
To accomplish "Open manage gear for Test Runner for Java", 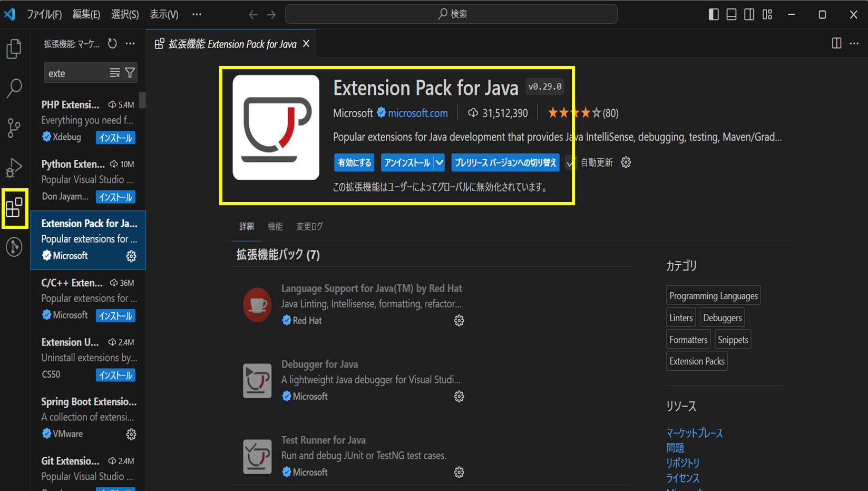I will (x=459, y=473).
